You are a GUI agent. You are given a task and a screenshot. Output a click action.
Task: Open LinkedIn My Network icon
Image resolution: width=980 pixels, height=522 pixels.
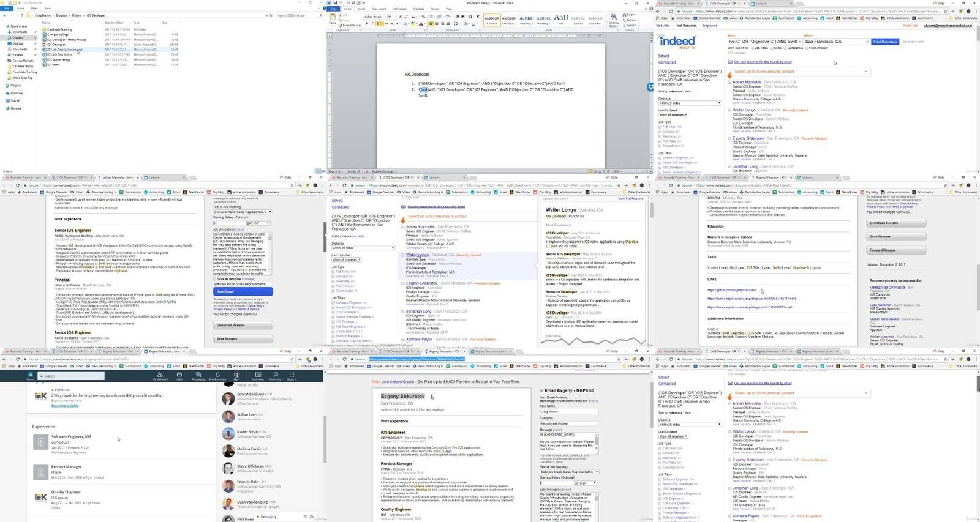click(160, 376)
